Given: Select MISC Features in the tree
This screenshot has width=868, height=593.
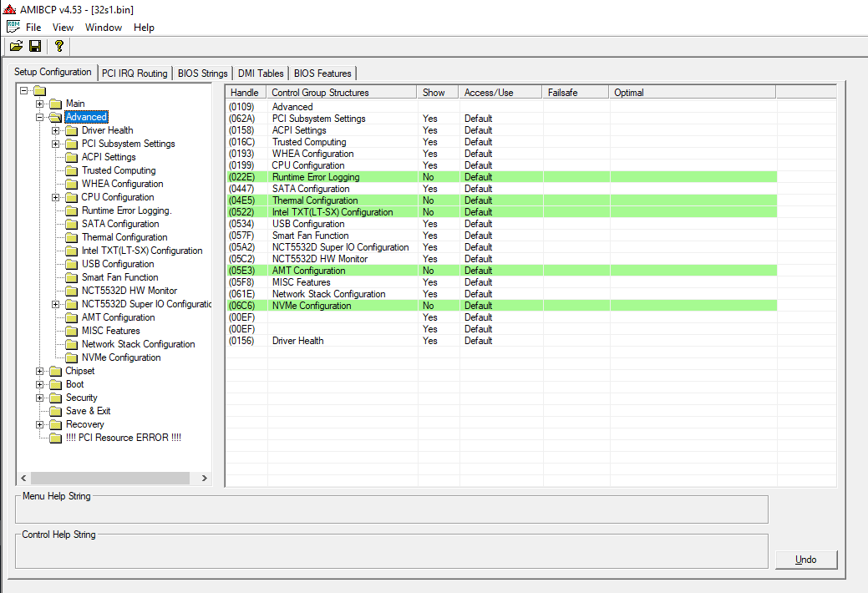Looking at the screenshot, I should click(111, 331).
